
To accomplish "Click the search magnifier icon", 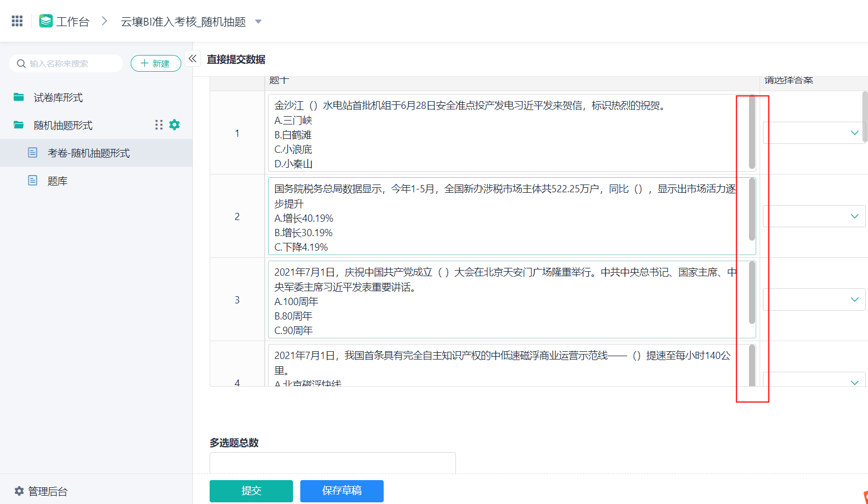I will 21,63.
